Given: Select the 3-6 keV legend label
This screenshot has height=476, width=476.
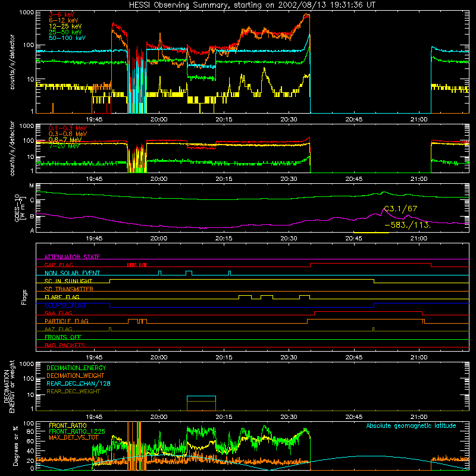Looking at the screenshot, I should (x=61, y=14).
